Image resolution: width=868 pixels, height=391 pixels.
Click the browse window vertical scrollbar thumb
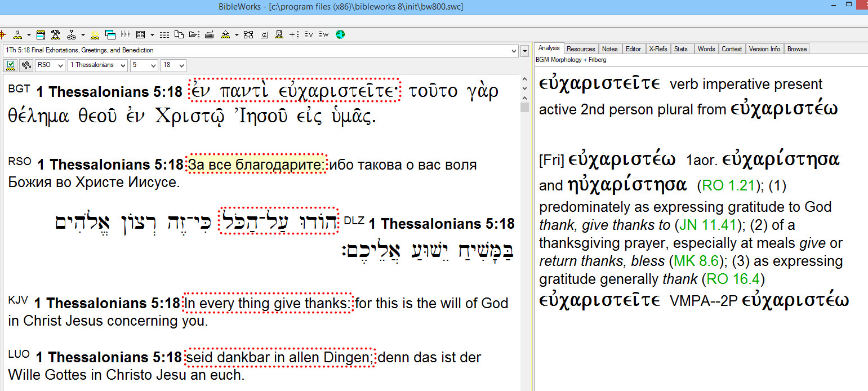(x=525, y=106)
